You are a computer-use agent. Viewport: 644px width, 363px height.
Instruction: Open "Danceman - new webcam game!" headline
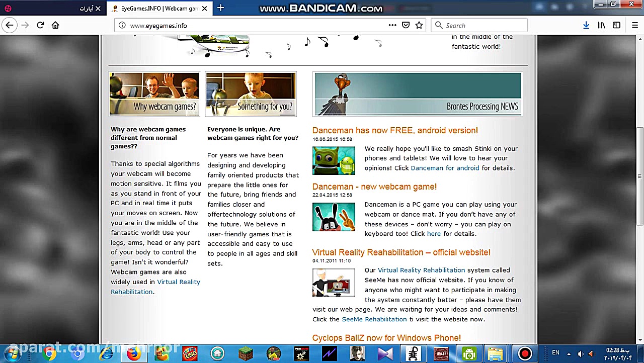coord(374,187)
